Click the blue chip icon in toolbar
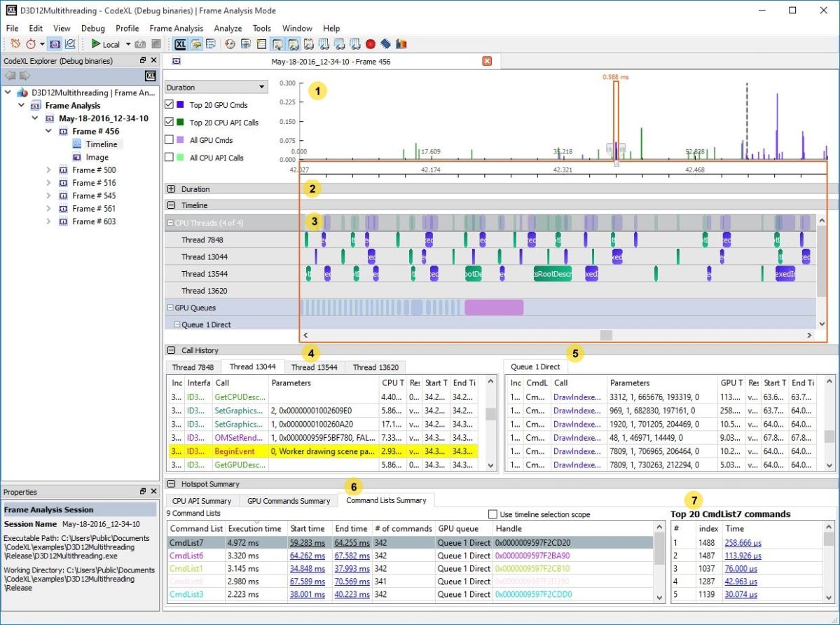 click(385, 44)
